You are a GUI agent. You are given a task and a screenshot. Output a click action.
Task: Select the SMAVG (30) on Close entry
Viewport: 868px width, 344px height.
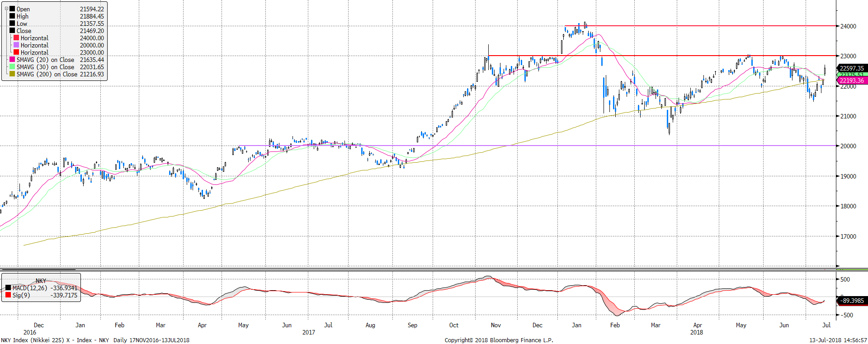pos(46,67)
